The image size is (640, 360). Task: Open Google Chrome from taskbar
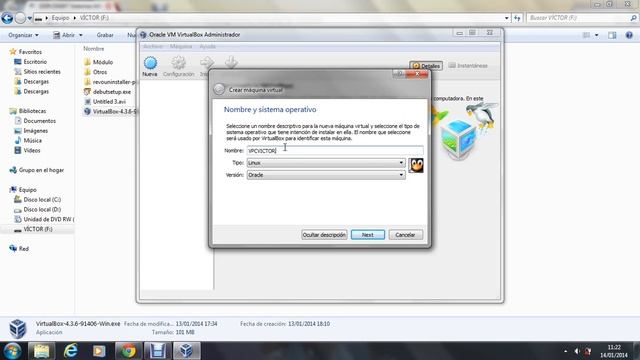(128, 351)
